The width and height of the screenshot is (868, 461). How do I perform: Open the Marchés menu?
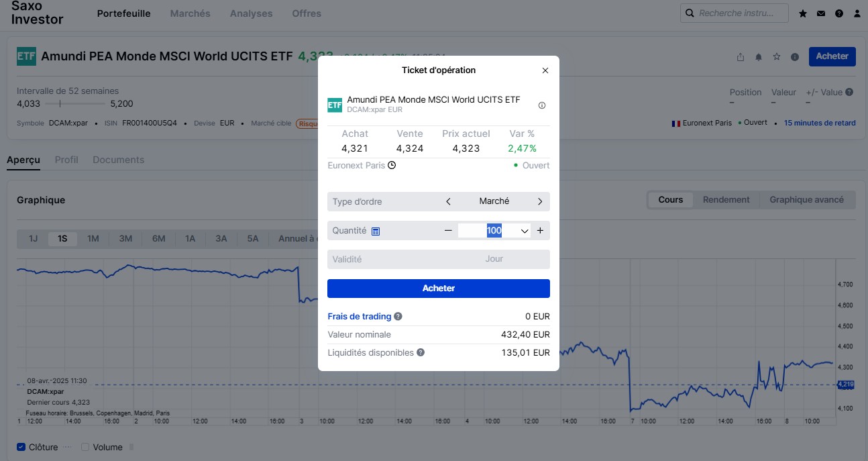191,13
